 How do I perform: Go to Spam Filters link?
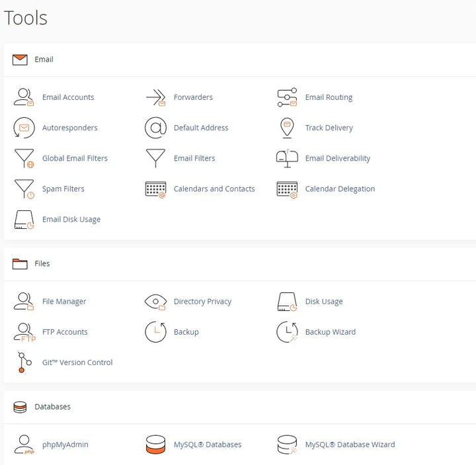coord(63,189)
